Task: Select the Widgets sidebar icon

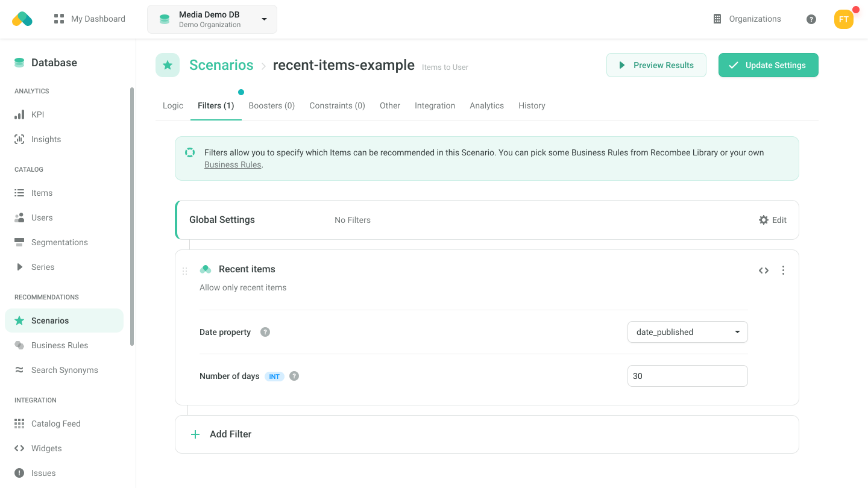Action: pos(19,448)
